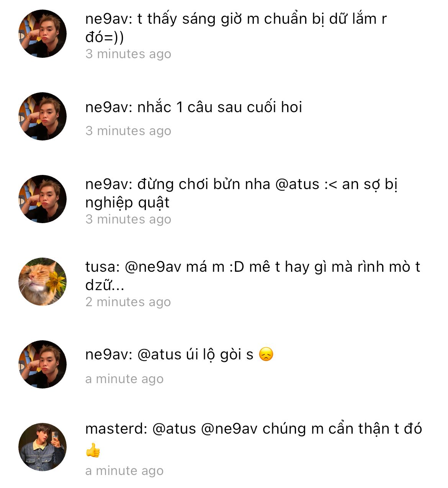Image resolution: width=448 pixels, height=488 pixels.
Task: Tap the thumbs-up emoji in masterd's comment
Action: (93, 451)
